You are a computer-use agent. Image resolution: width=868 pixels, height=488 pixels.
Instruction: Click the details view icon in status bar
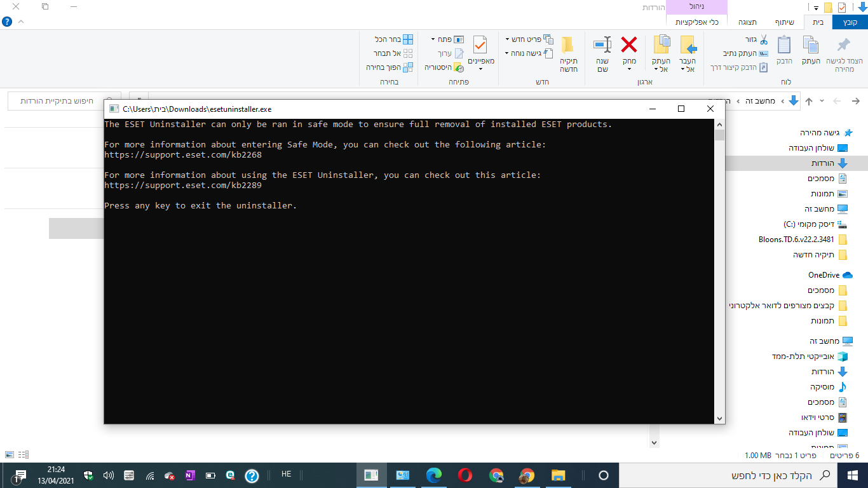[x=24, y=455]
